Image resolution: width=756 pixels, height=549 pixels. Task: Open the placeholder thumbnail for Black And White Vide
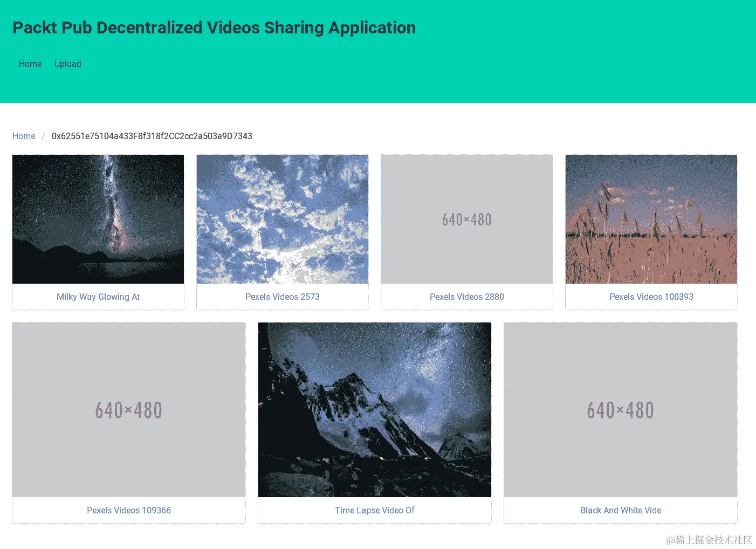(x=621, y=410)
